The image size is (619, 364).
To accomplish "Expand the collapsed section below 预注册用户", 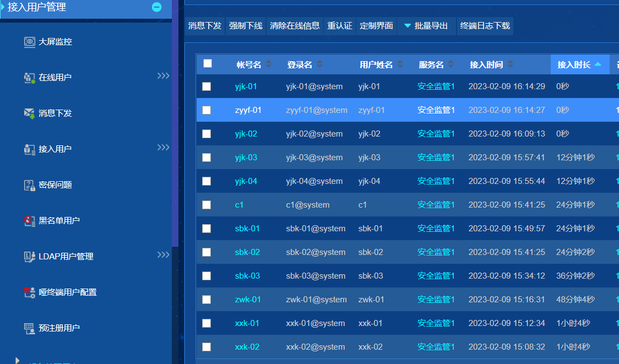I will pos(17,360).
